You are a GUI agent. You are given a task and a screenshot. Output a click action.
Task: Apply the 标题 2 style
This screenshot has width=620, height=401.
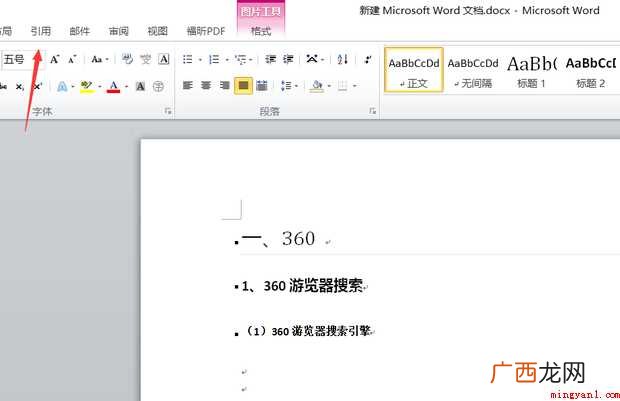coord(591,70)
